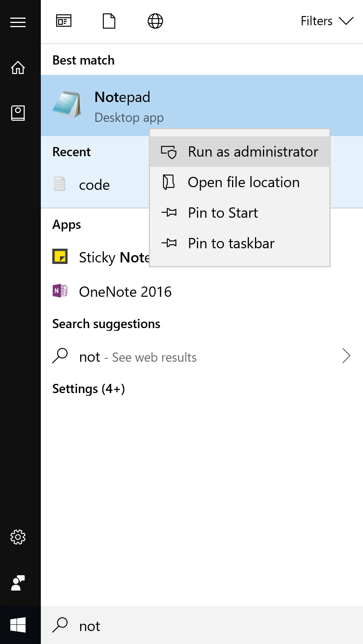Select Pin to taskbar
The width and height of the screenshot is (363, 644).
[x=240, y=243]
